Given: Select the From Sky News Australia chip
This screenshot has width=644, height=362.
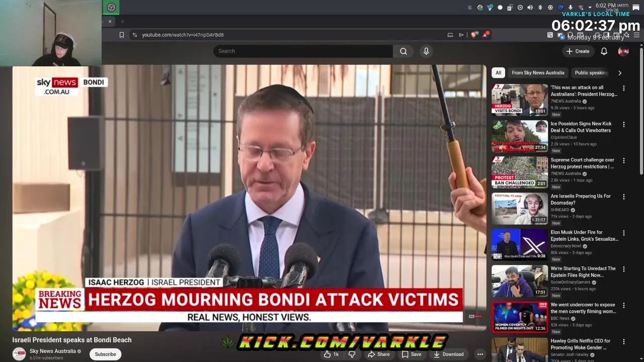Looking at the screenshot, I should 538,73.
